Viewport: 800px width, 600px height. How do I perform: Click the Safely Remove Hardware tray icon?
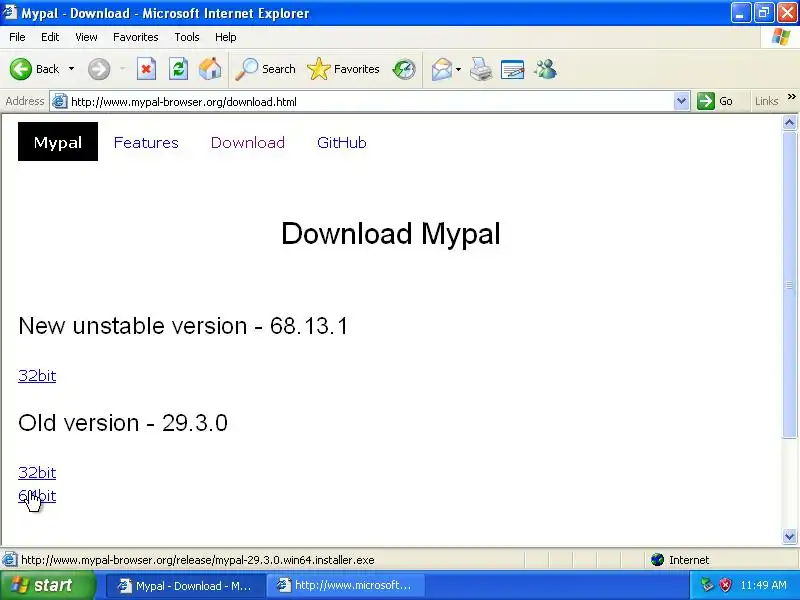pyautogui.click(x=707, y=585)
